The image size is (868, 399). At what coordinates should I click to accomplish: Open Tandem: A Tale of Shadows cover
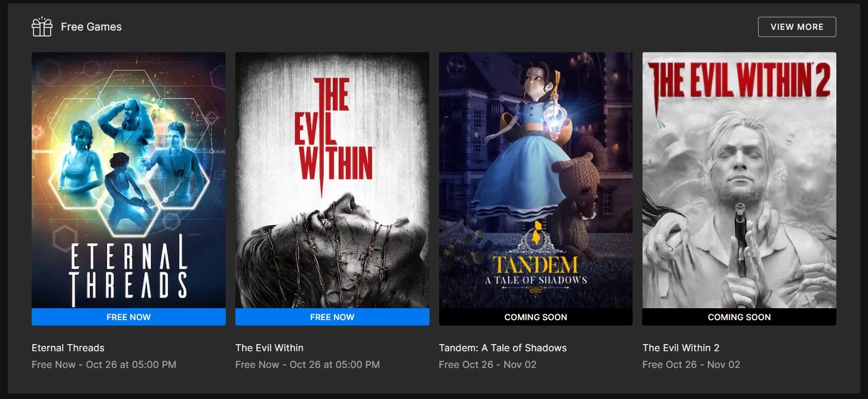click(536, 180)
